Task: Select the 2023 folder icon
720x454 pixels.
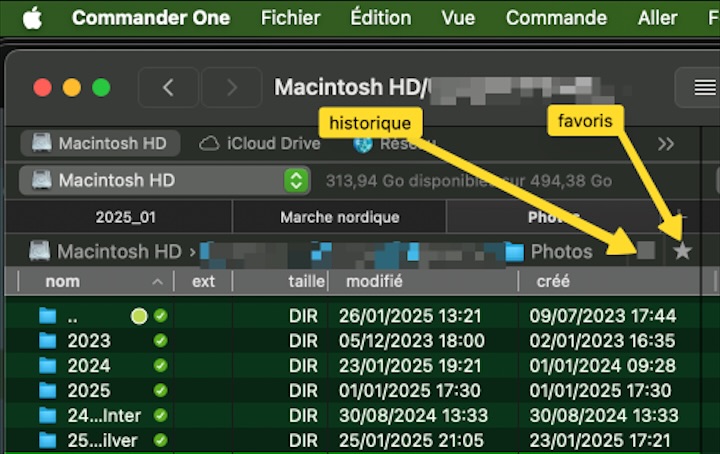Action: [x=47, y=341]
